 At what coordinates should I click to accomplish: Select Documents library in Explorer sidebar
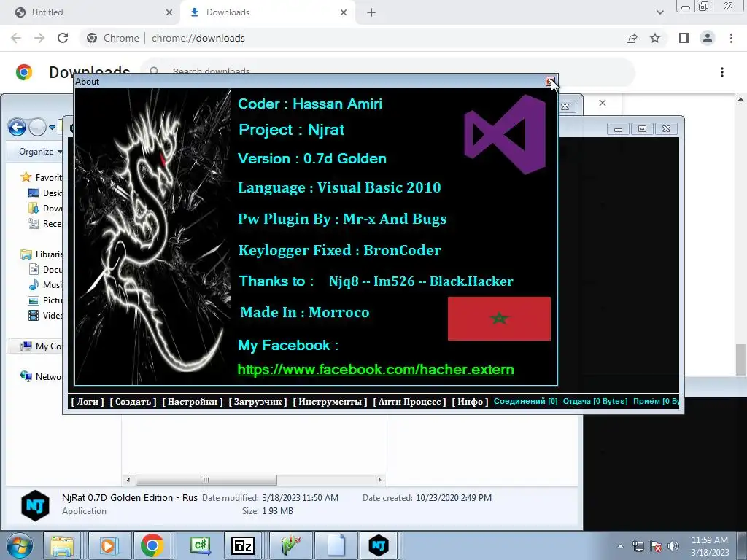pyautogui.click(x=45, y=270)
